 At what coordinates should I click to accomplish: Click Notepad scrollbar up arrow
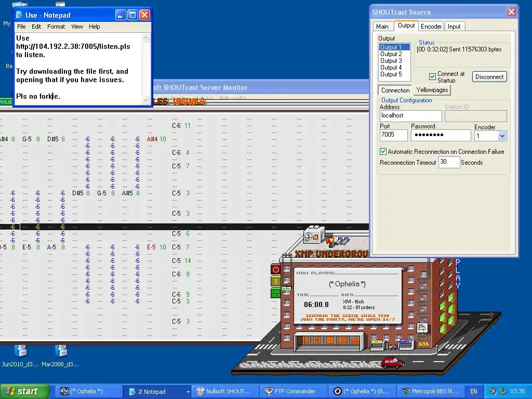point(146,37)
